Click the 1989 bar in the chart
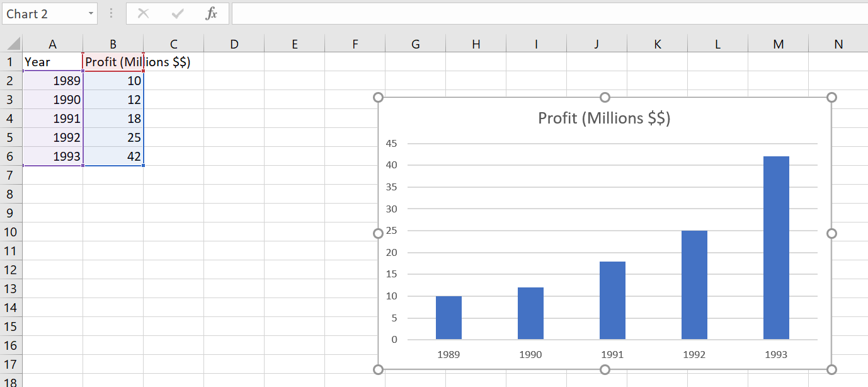This screenshot has height=387, width=868. [448, 318]
